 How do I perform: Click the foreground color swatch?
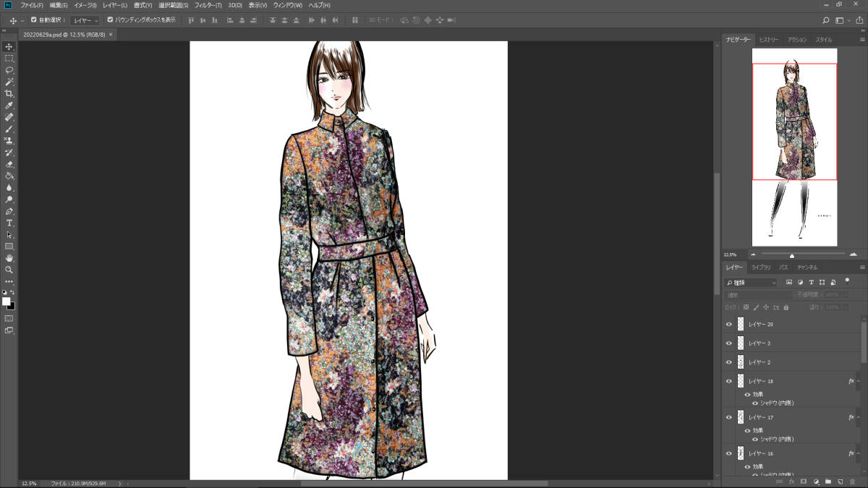7,301
